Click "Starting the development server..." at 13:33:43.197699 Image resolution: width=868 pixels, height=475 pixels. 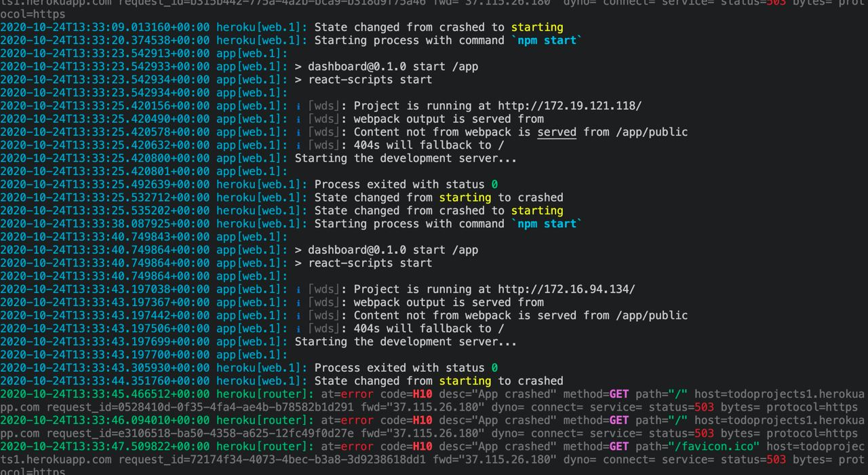pyautogui.click(x=406, y=342)
